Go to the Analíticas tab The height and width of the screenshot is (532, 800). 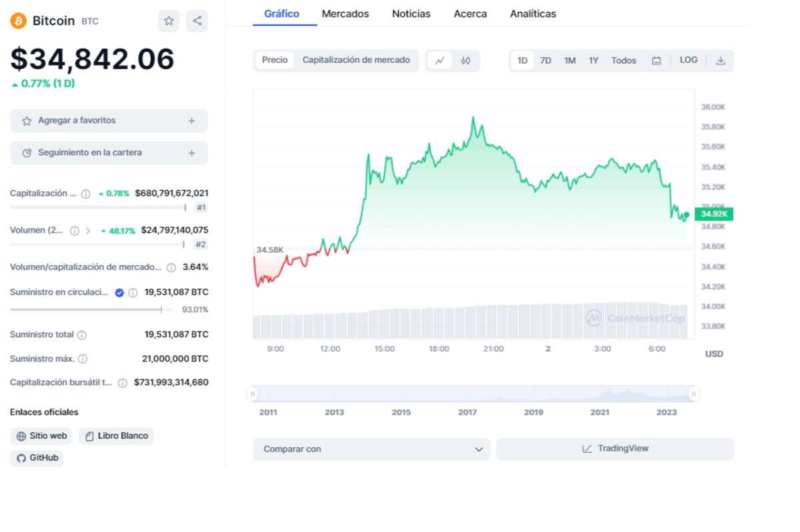(533, 13)
